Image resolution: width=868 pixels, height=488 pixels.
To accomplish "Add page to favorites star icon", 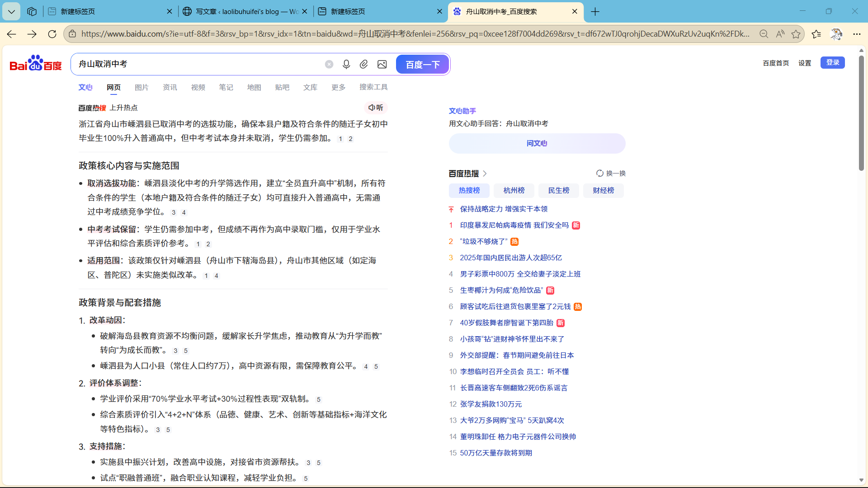I will click(x=796, y=34).
